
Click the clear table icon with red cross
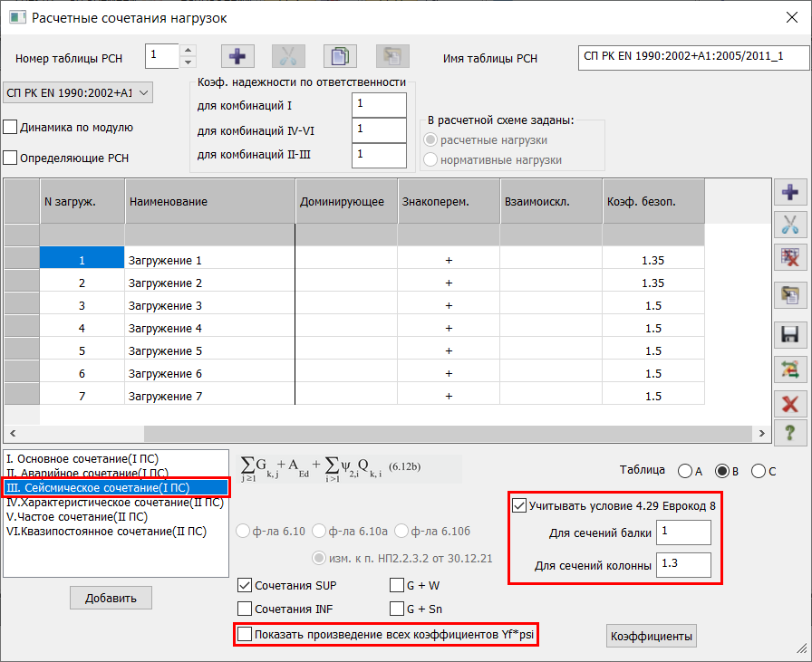click(x=788, y=260)
